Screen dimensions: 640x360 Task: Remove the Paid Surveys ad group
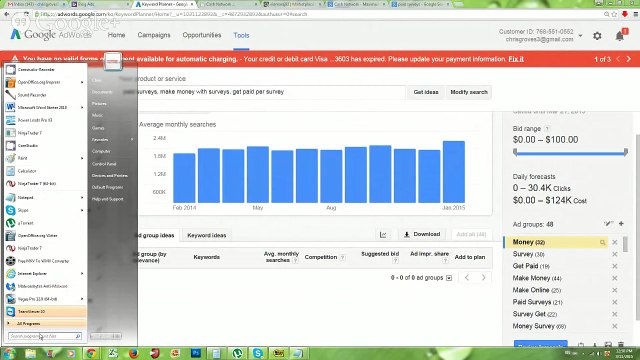point(615,302)
